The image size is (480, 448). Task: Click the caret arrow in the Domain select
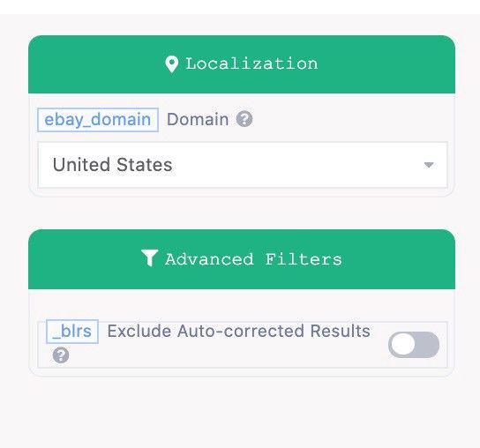click(x=429, y=165)
